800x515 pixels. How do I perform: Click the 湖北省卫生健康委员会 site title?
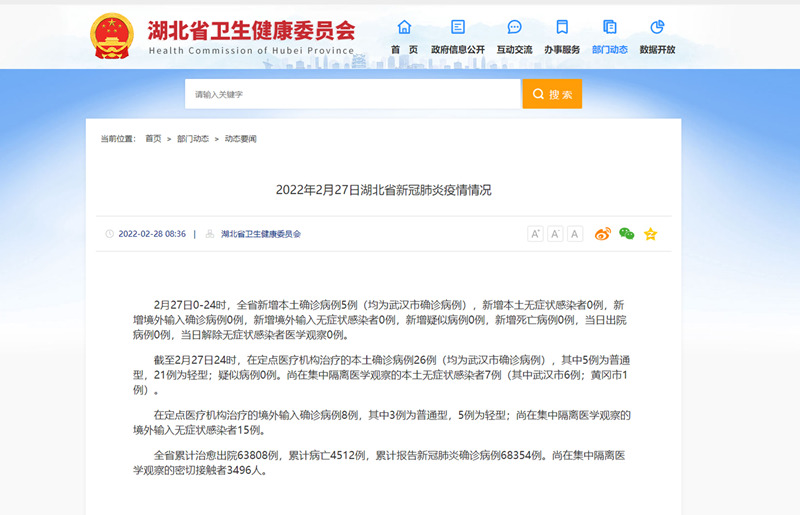tap(250, 28)
